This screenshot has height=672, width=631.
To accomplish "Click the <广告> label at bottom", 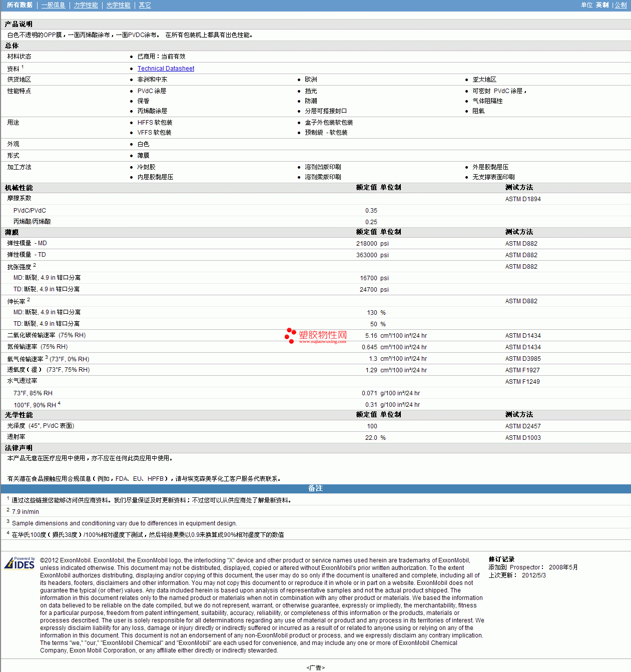I will [x=315, y=667].
